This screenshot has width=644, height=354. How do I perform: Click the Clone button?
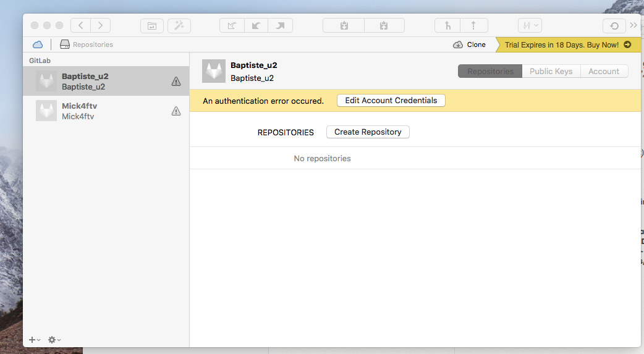[x=469, y=44]
